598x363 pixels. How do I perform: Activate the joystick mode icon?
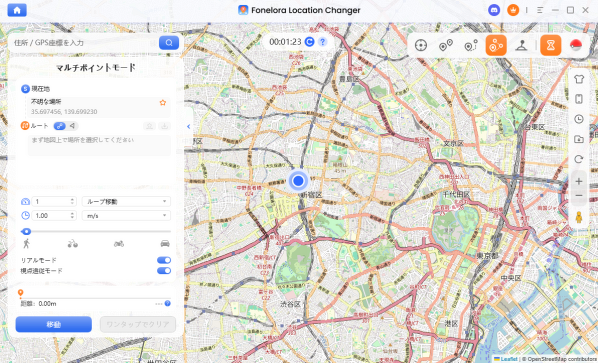521,46
